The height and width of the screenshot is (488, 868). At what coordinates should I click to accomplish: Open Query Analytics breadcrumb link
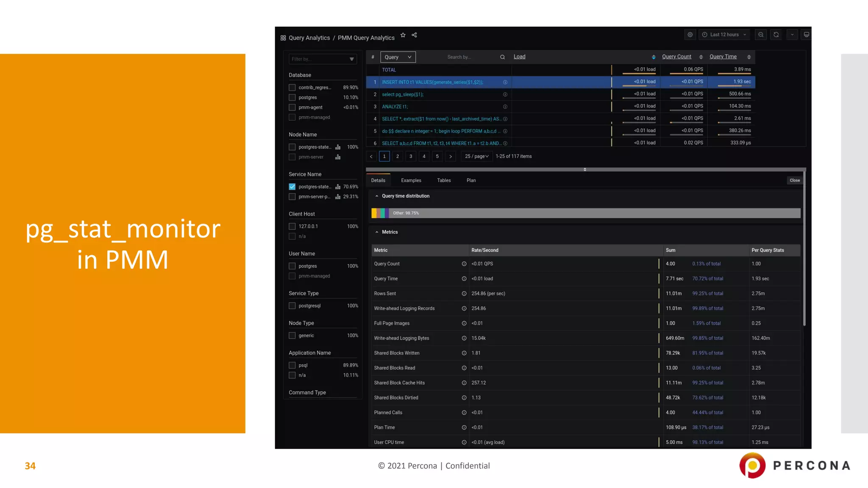(x=309, y=38)
